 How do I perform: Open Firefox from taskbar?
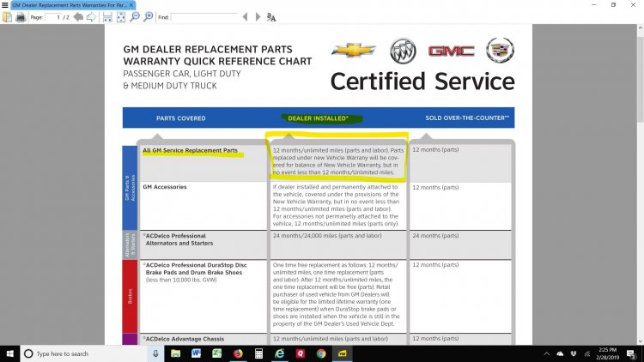tap(238, 353)
